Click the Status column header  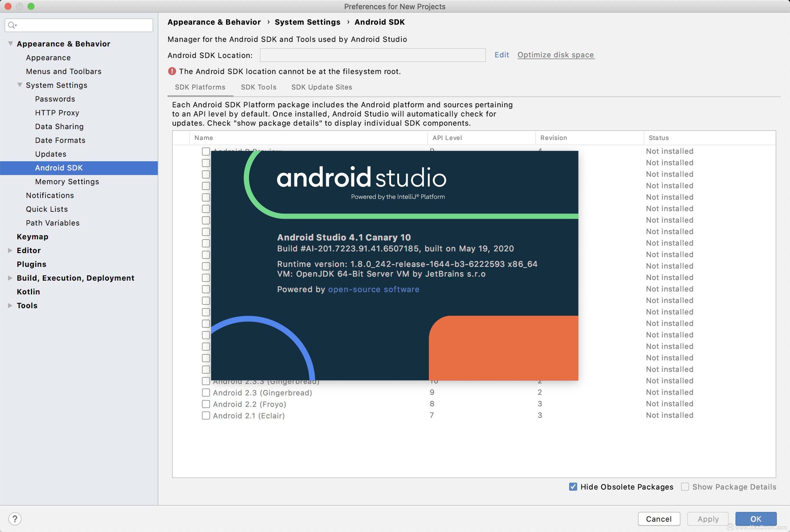(x=710, y=138)
